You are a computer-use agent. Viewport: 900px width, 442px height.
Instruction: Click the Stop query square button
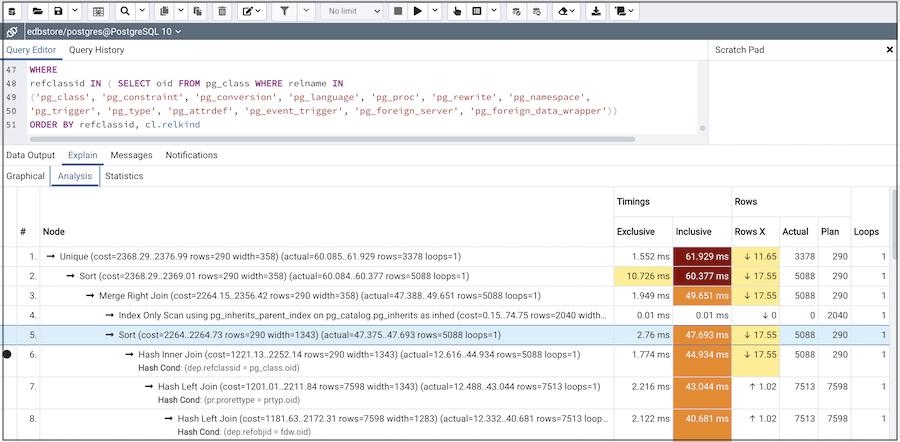[x=398, y=11]
